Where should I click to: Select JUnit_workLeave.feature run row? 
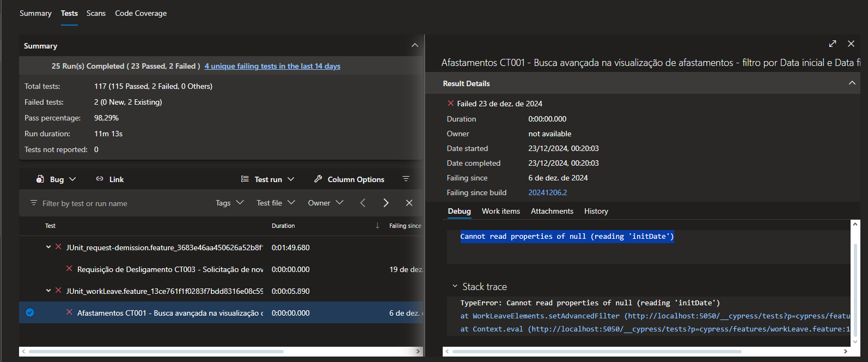pos(221,291)
